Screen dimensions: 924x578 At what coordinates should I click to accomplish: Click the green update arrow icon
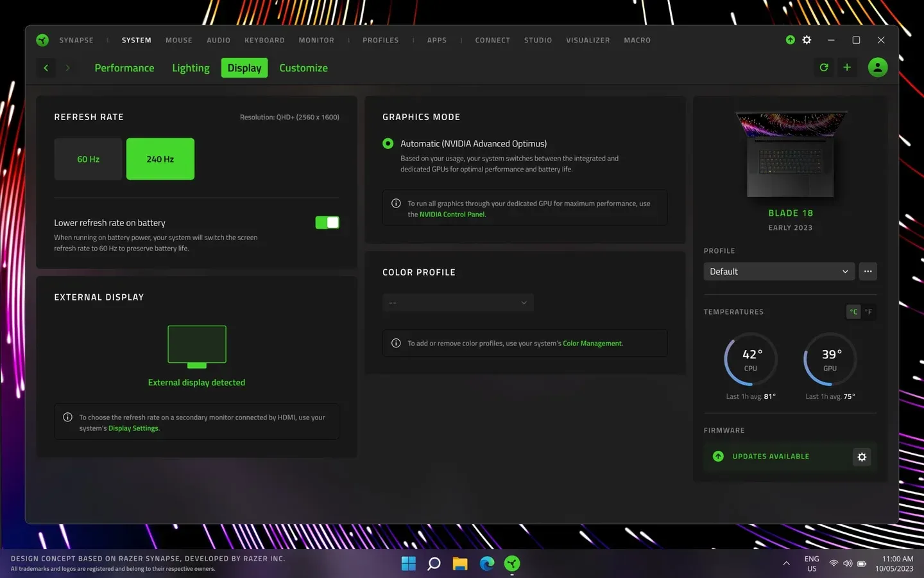coord(790,39)
